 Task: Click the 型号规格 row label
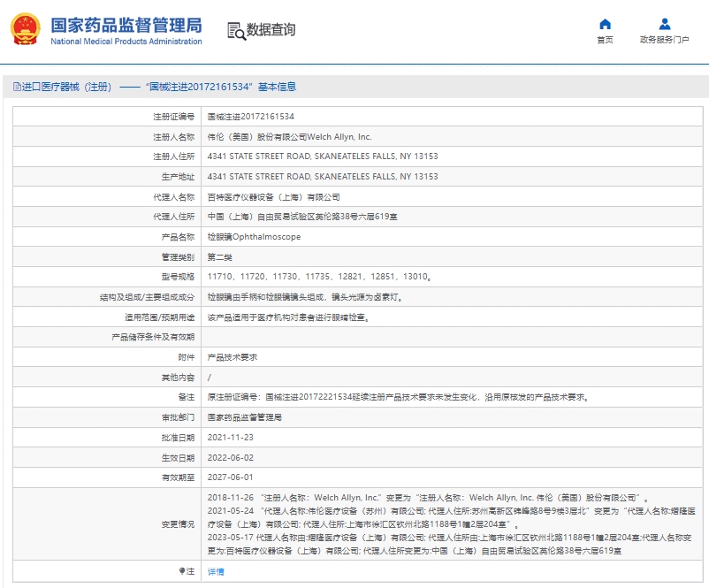click(178, 277)
